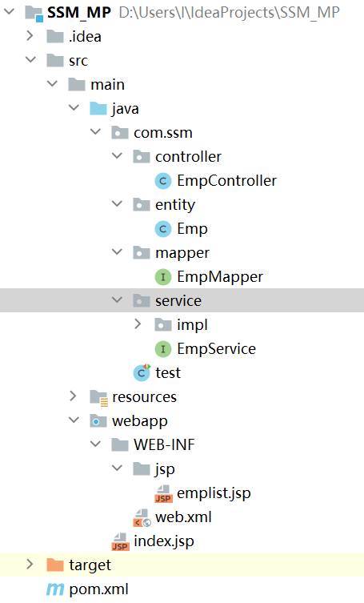Screen dimensions: 364x603
Task: Collapse the controller package
Action: [x=117, y=155]
